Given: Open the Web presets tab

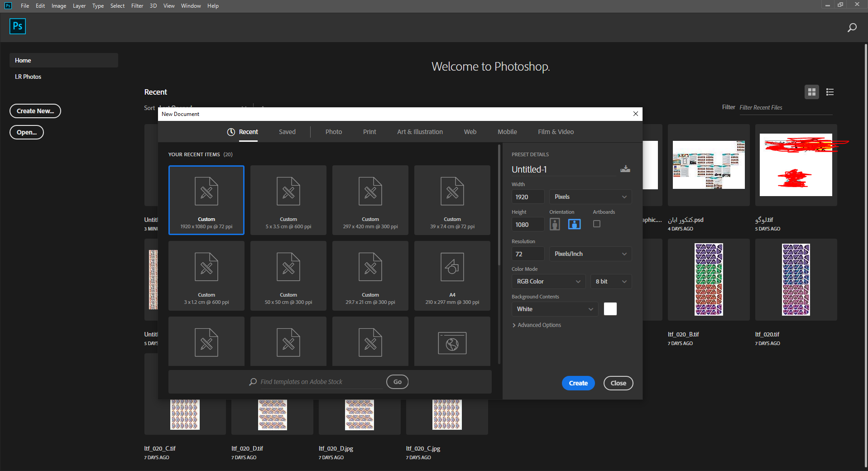Looking at the screenshot, I should tap(470, 132).
